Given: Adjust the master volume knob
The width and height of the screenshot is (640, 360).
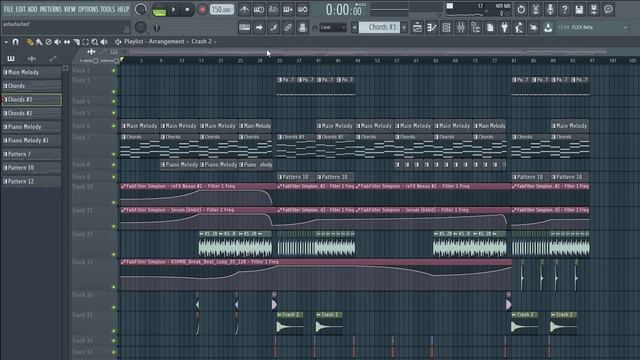Looking at the screenshot, I should click(140, 9).
